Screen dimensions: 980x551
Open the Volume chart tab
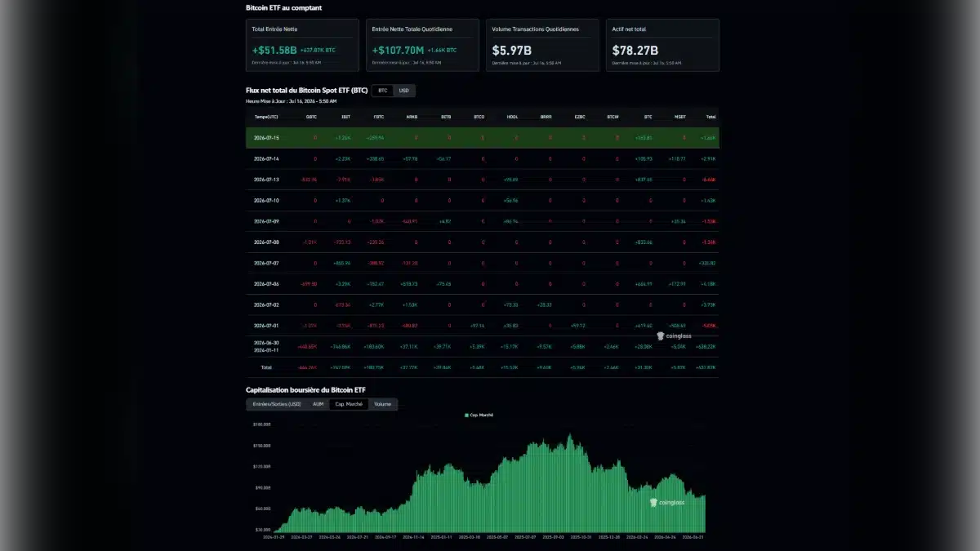click(x=382, y=404)
